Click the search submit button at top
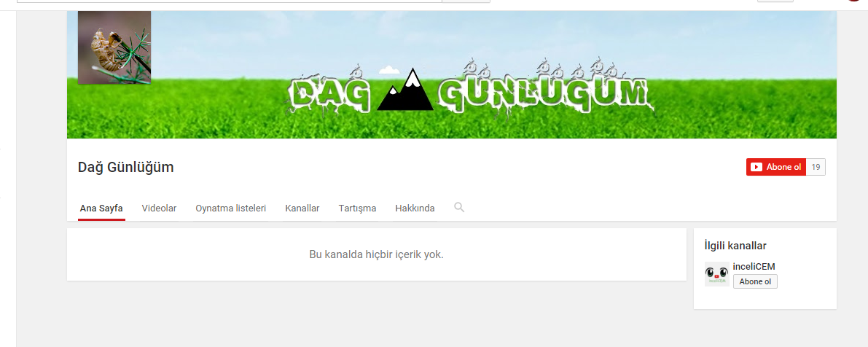This screenshot has width=868, height=347. click(466, 1)
